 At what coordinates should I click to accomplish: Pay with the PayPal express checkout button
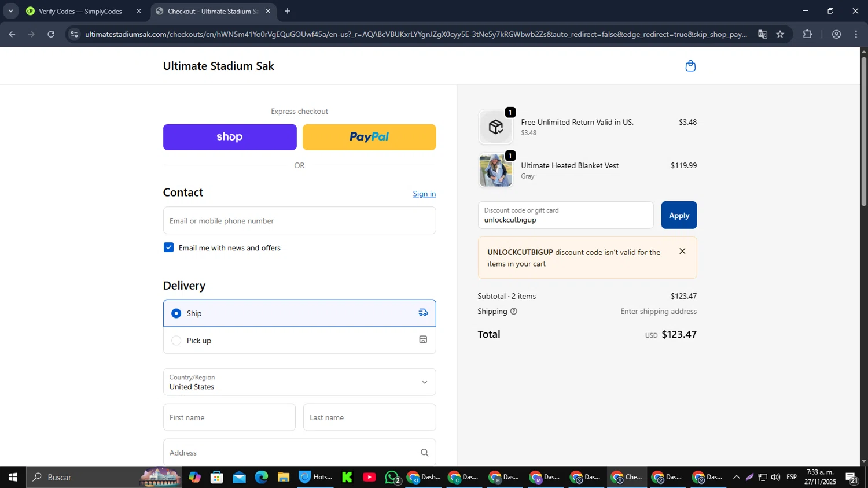coord(369,137)
